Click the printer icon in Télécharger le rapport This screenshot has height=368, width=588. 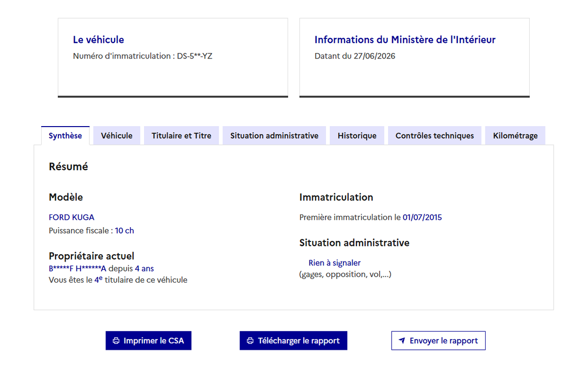[250, 341]
